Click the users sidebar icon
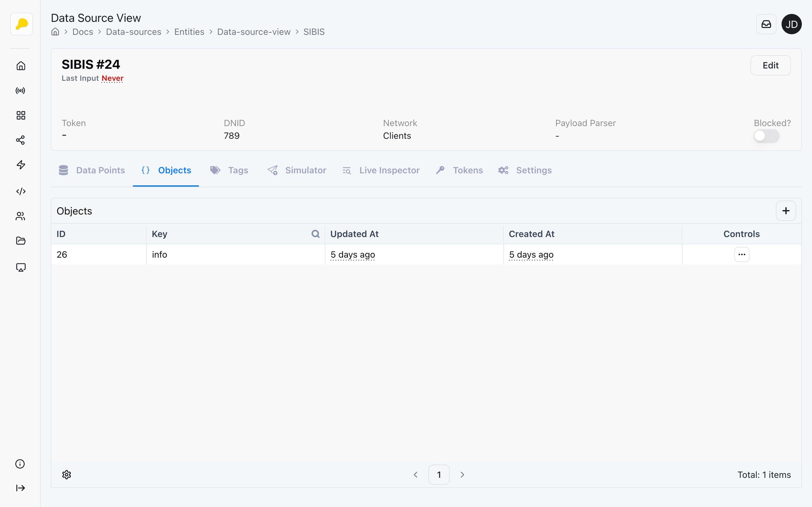 click(21, 216)
